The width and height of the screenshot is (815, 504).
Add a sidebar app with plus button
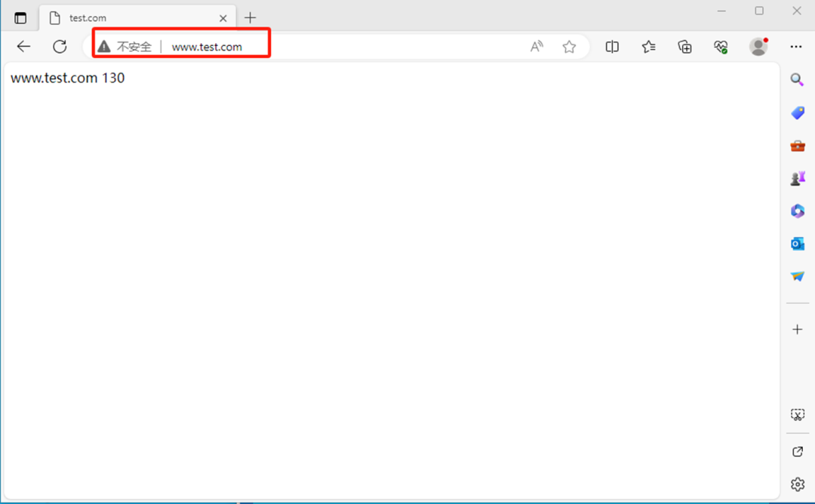pos(797,330)
